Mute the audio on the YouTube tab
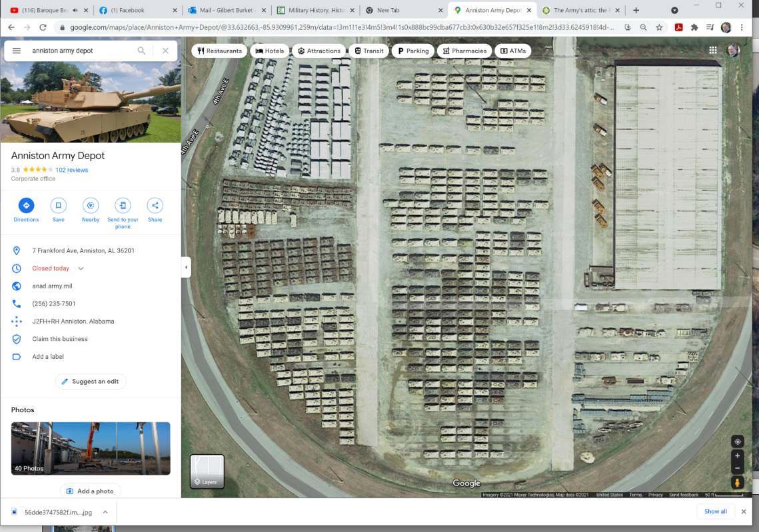The width and height of the screenshot is (759, 532). coord(75,10)
